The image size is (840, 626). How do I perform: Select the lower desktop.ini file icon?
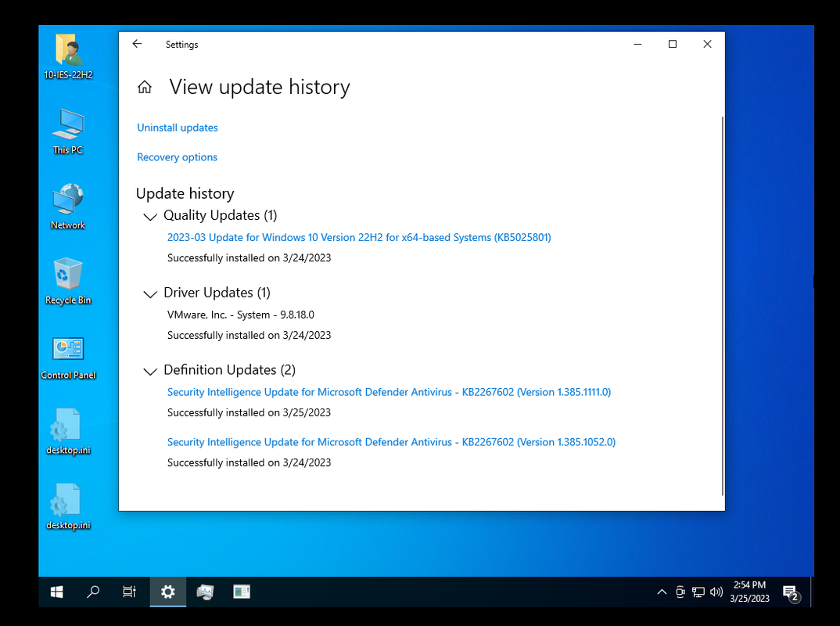pos(68,507)
